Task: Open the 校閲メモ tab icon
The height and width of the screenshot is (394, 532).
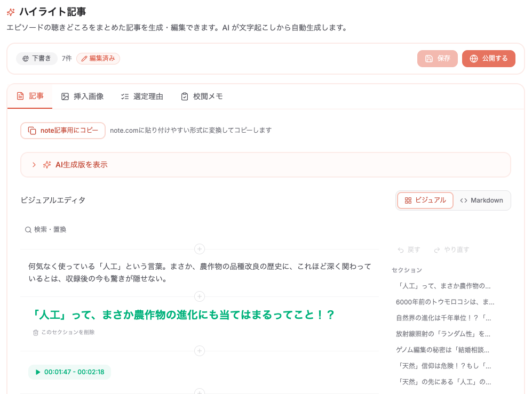Action: click(x=184, y=97)
